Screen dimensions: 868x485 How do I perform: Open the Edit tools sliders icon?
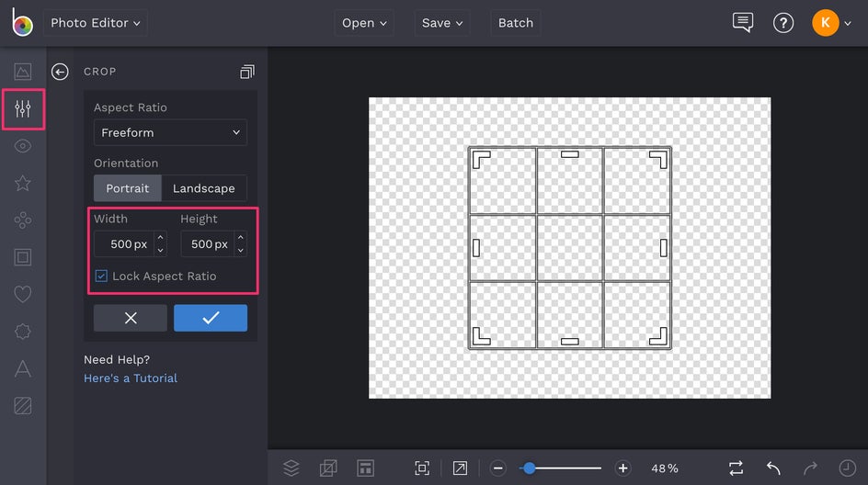click(x=23, y=109)
